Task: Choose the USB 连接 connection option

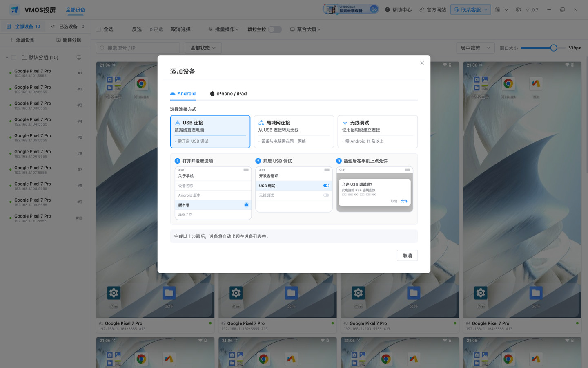Action: 210,132
